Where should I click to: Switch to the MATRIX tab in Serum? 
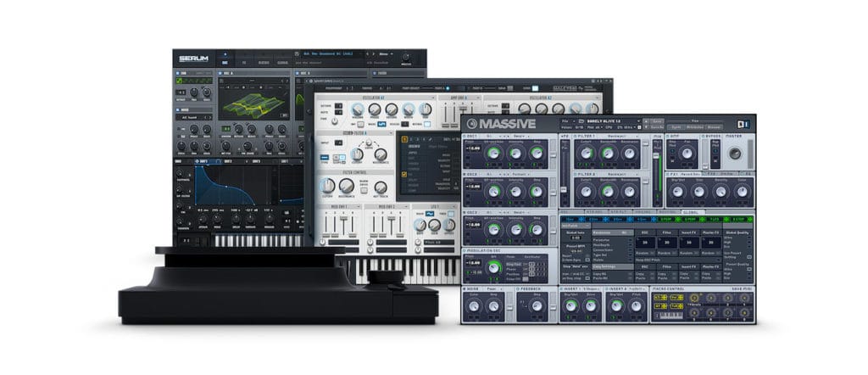tap(264, 63)
